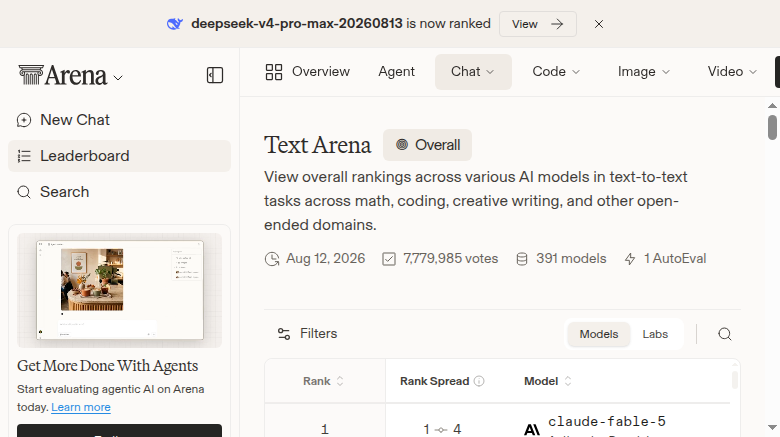Open the Chat tab dropdown

473,72
